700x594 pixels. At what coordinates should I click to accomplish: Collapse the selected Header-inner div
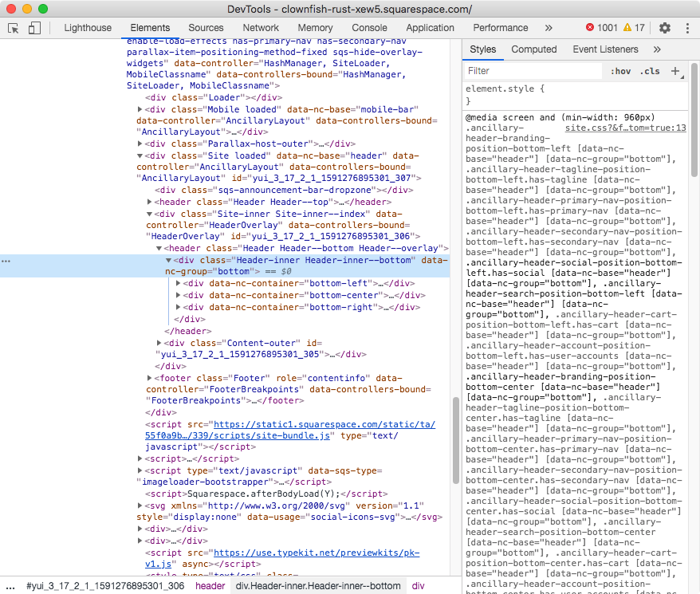(x=169, y=261)
